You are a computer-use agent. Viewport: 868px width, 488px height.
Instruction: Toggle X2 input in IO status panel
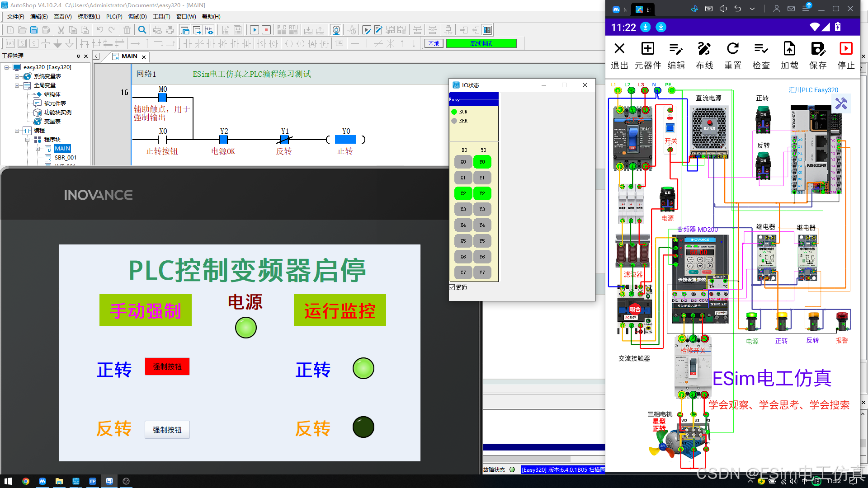pyautogui.click(x=463, y=193)
